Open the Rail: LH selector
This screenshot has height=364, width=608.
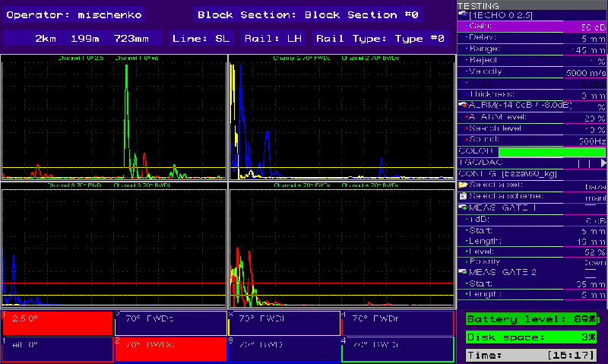273,38
